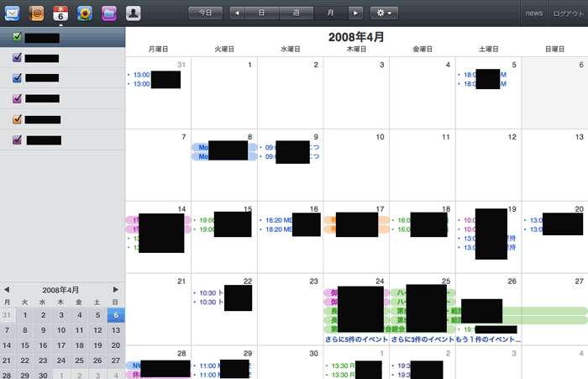
Task: Show さらに5件のイベント on April 24
Action: [x=356, y=340]
